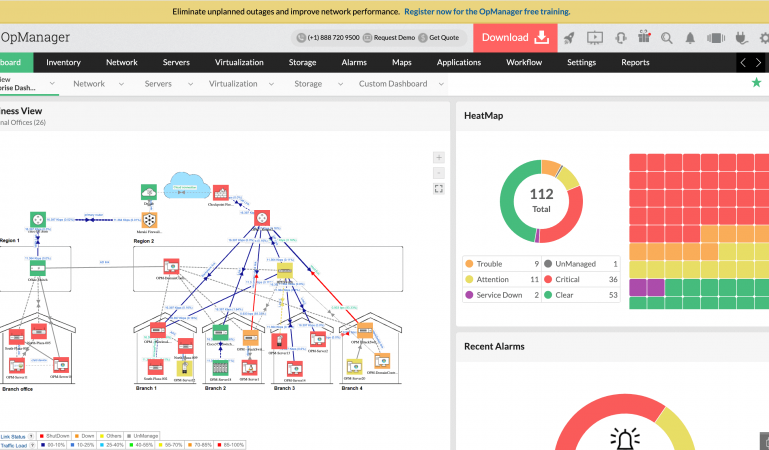Viewport: 769px width, 450px height.
Task: Click the purple cell in the heatmap
Action: (x=646, y=287)
